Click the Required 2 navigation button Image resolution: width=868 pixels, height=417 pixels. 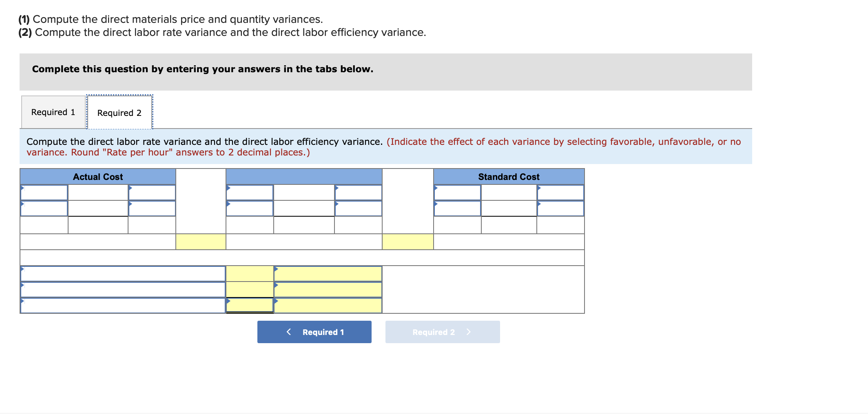point(443,332)
